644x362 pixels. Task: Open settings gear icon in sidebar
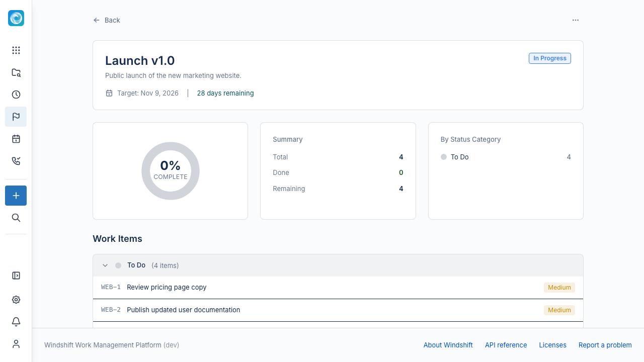click(16, 300)
